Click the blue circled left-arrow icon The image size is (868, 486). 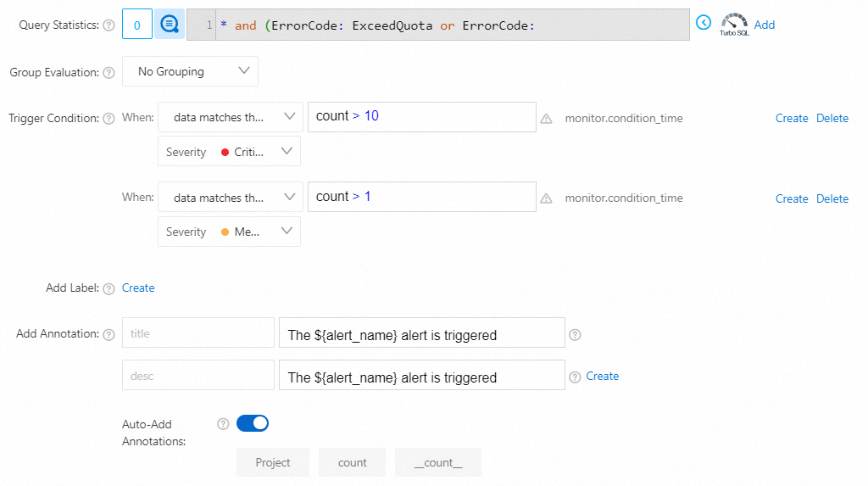point(703,23)
